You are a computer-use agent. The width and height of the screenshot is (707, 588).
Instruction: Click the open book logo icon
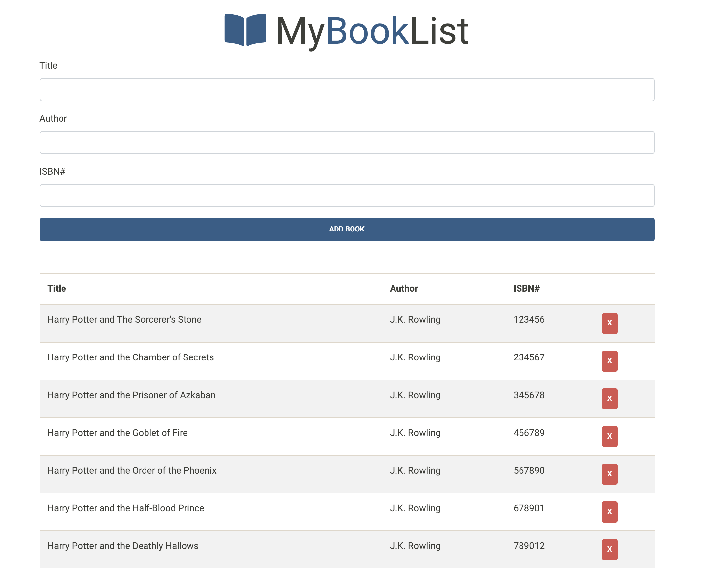245,30
